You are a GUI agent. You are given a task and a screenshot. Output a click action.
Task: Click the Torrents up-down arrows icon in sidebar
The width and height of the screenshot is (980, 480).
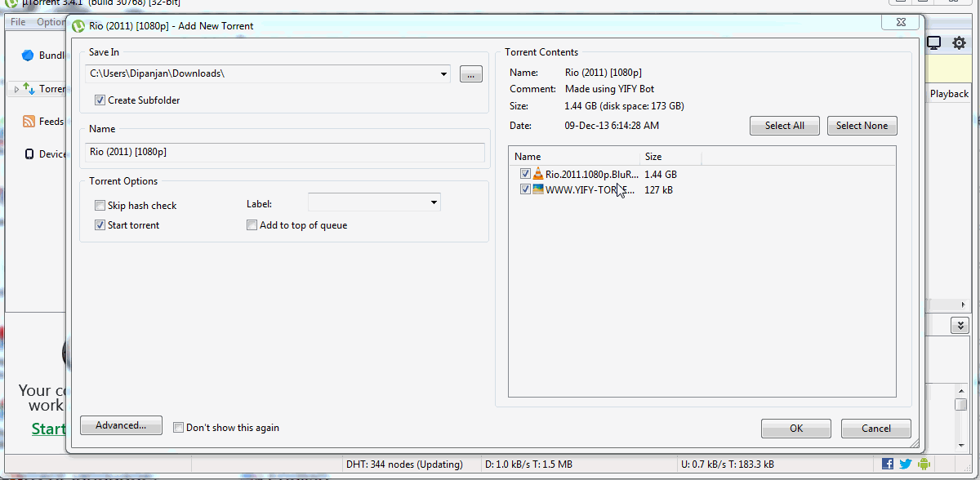(x=29, y=88)
